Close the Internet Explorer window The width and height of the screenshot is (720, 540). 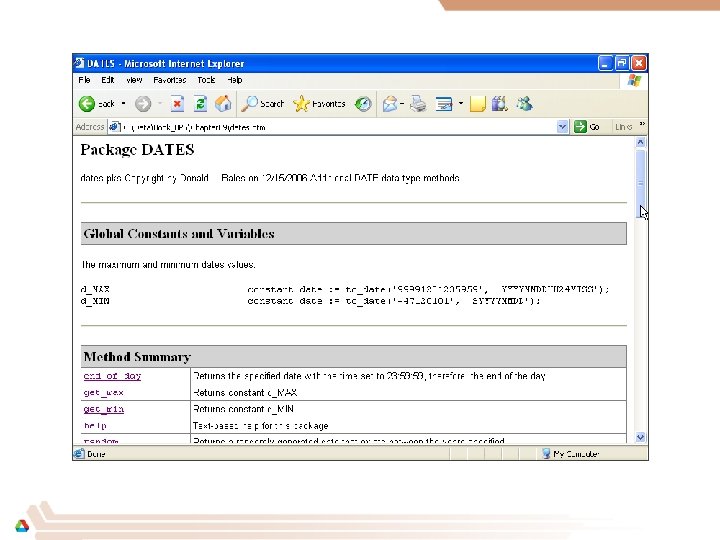pyautogui.click(x=639, y=63)
